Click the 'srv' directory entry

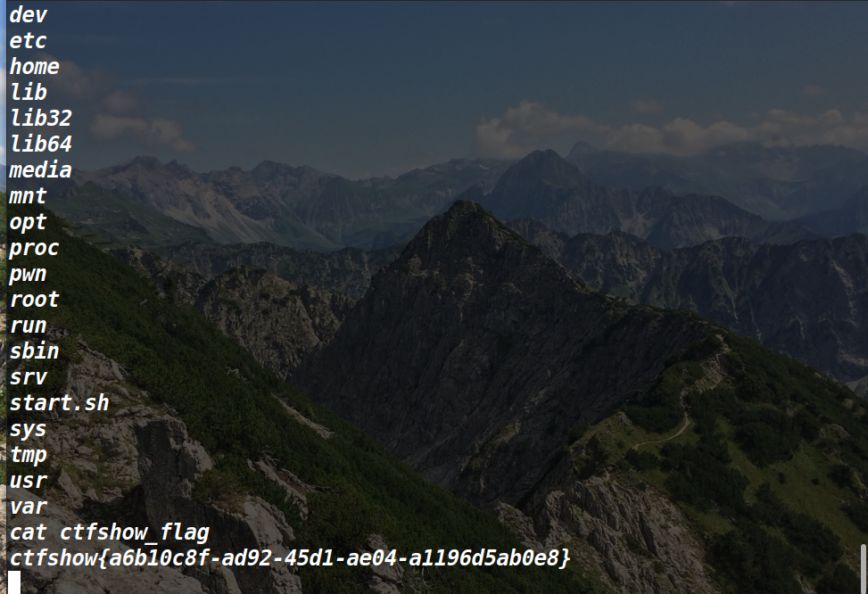[x=29, y=377]
